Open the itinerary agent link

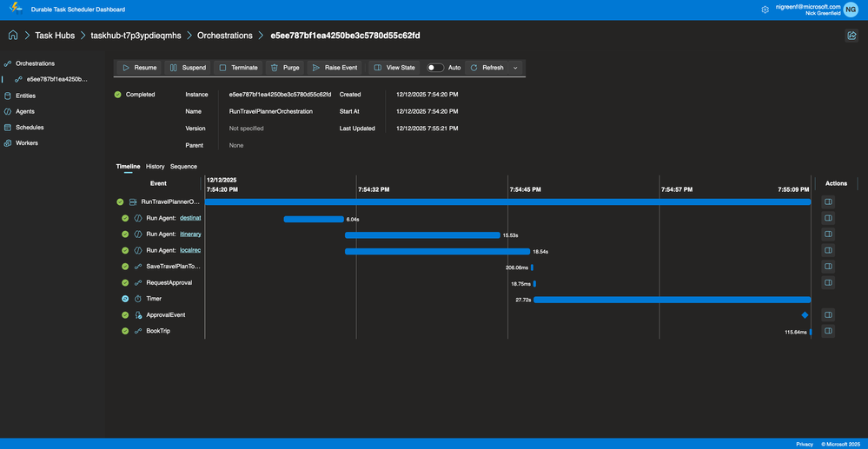coord(190,234)
